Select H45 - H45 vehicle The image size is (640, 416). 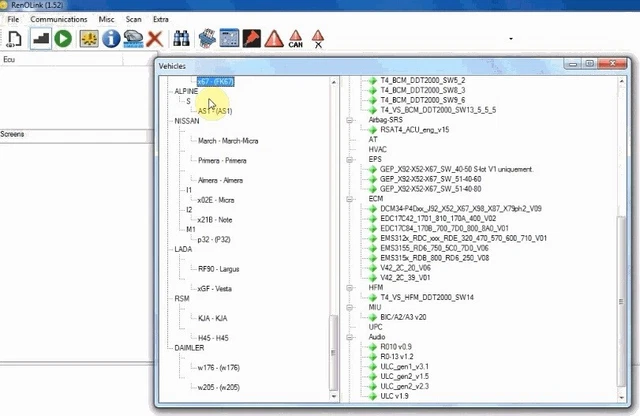[x=213, y=338]
